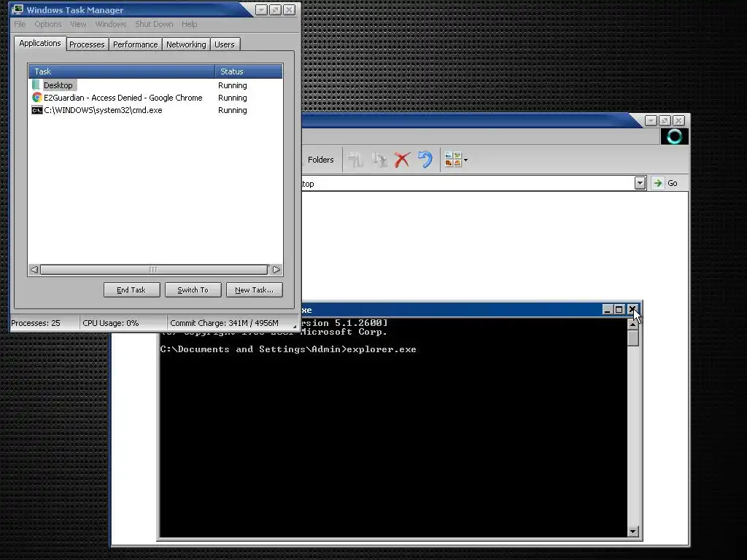The height and width of the screenshot is (560, 747).
Task: Click the console scrollbar down arrow
Action: click(632, 532)
